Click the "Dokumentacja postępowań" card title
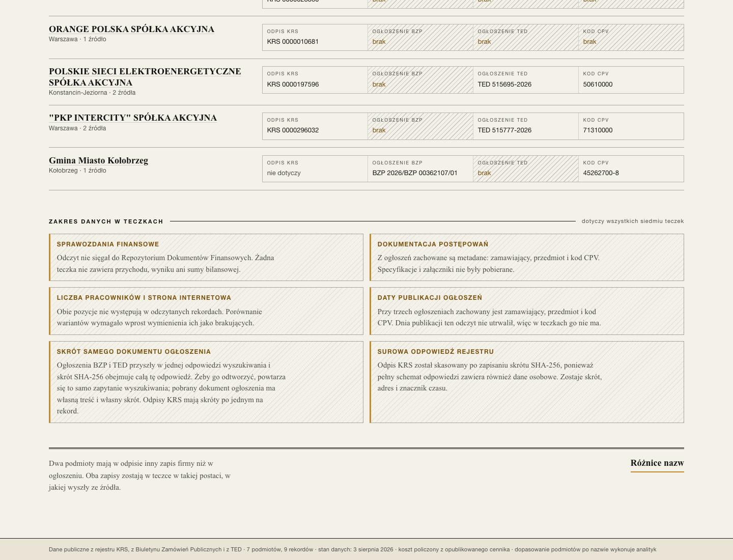733x560 pixels. coord(433,244)
